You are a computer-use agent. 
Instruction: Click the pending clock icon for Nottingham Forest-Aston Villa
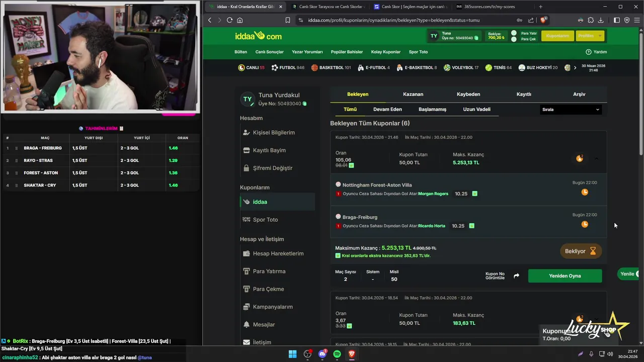coord(585,192)
